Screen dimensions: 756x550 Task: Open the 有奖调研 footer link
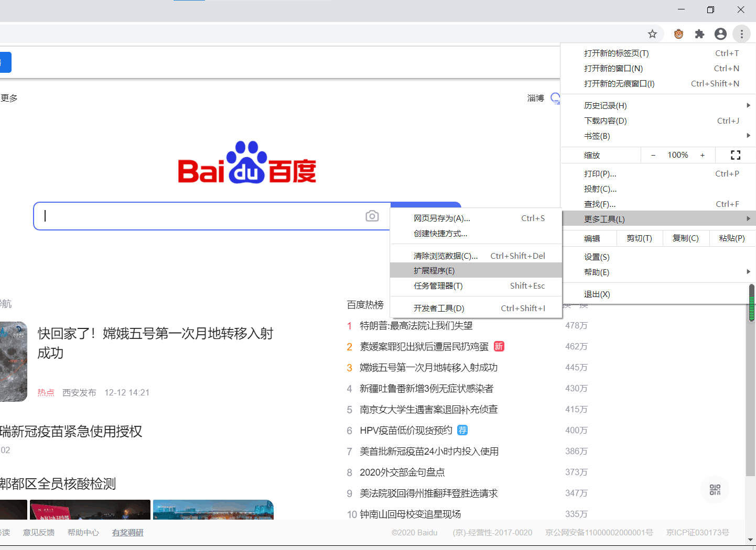128,532
